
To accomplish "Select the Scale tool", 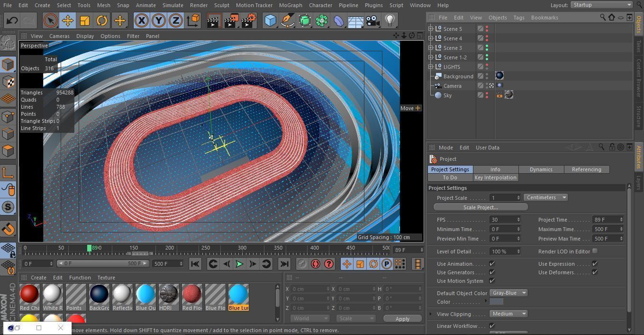I will click(x=85, y=20).
